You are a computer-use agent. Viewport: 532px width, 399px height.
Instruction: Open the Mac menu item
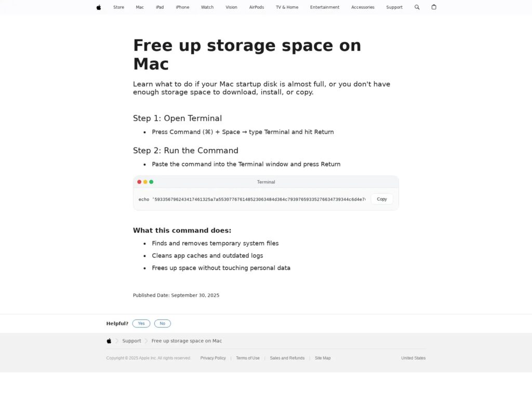coord(140,7)
